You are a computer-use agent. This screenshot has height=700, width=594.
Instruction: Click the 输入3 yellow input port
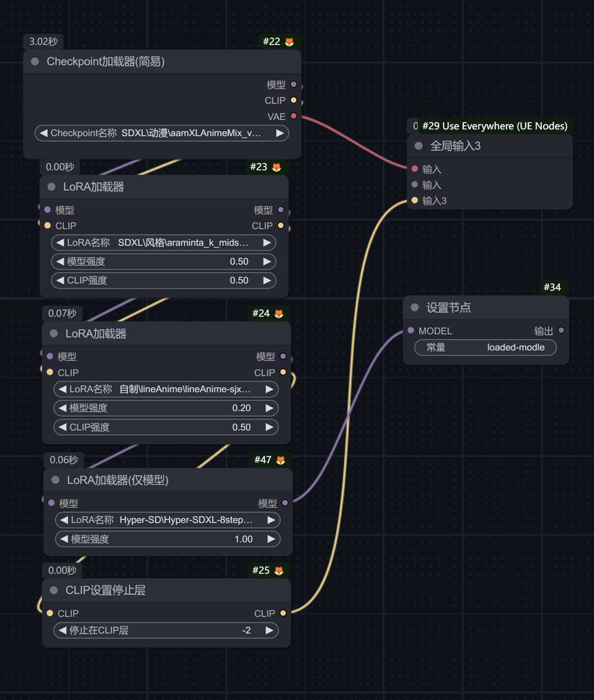[415, 200]
